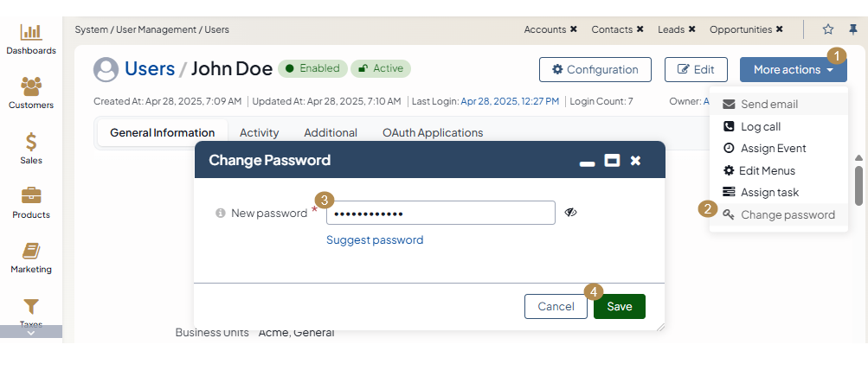Open the Dashboards sidebar icon

(31, 33)
